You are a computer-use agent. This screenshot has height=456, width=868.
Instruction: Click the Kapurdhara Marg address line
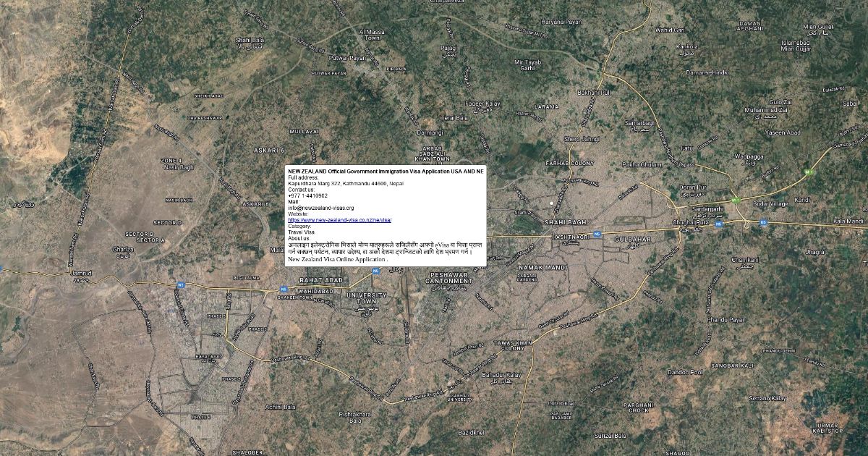click(346, 183)
